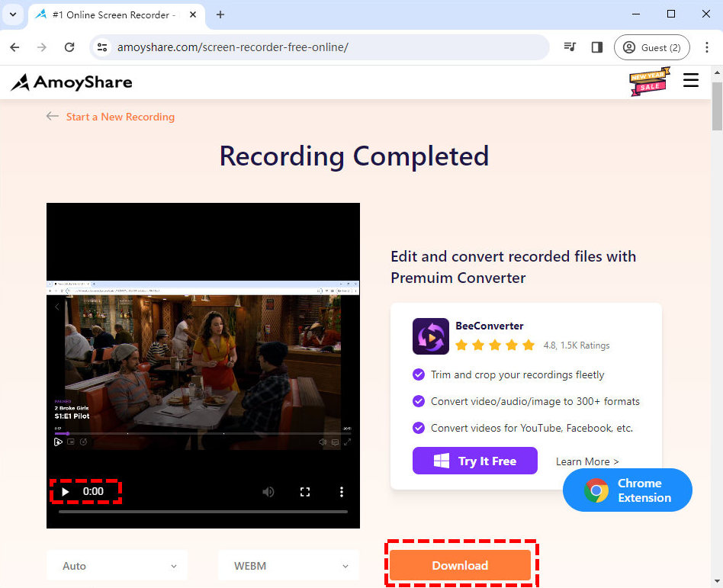
Task: Open the Learn More link
Action: (587, 461)
